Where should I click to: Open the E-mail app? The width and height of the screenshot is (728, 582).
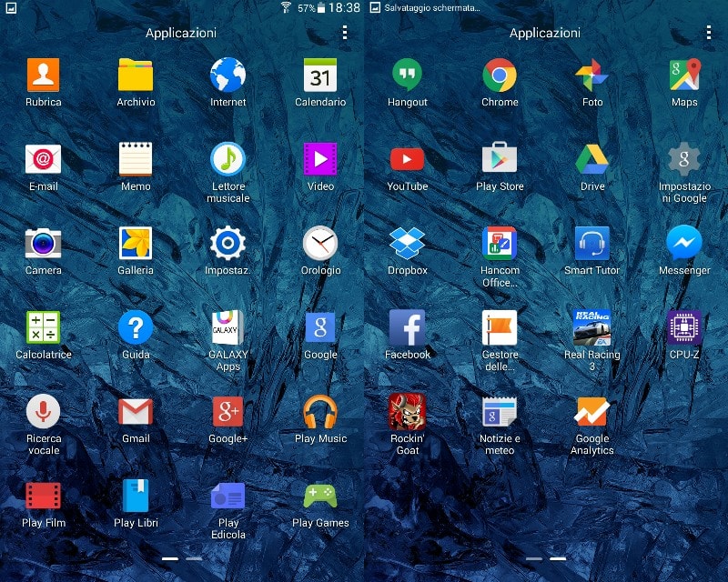point(43,159)
